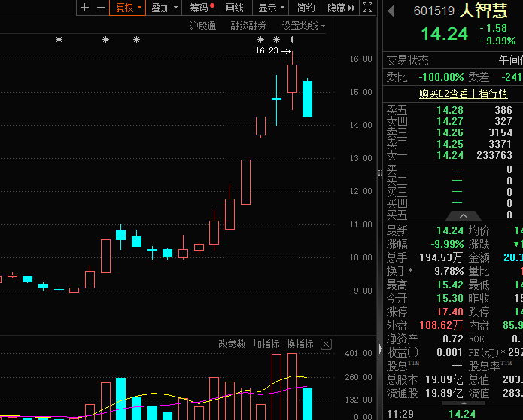Collapse the order book with the chevron
Screen dimensions: 523x420
click(x=464, y=216)
